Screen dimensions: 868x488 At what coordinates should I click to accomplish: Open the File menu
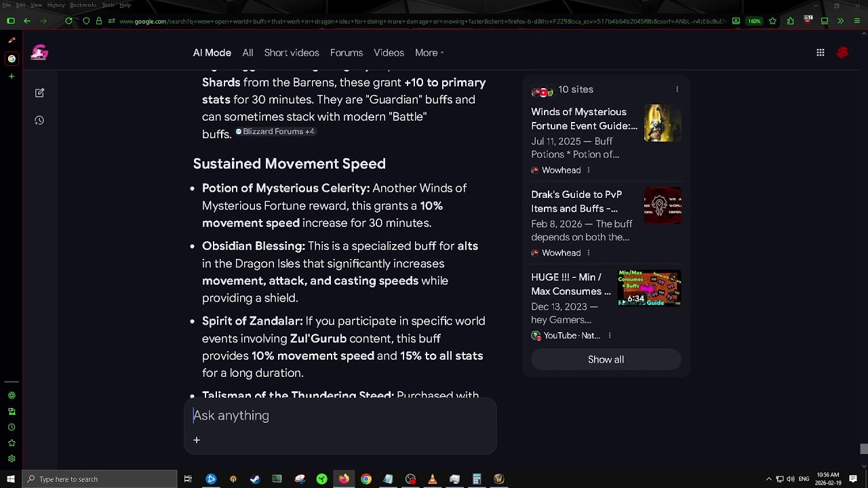click(x=7, y=5)
